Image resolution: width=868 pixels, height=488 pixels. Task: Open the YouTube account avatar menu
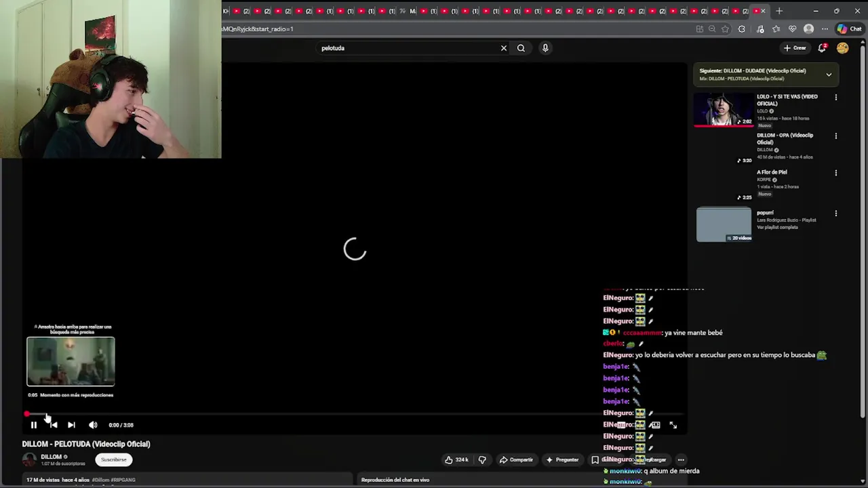[842, 48]
